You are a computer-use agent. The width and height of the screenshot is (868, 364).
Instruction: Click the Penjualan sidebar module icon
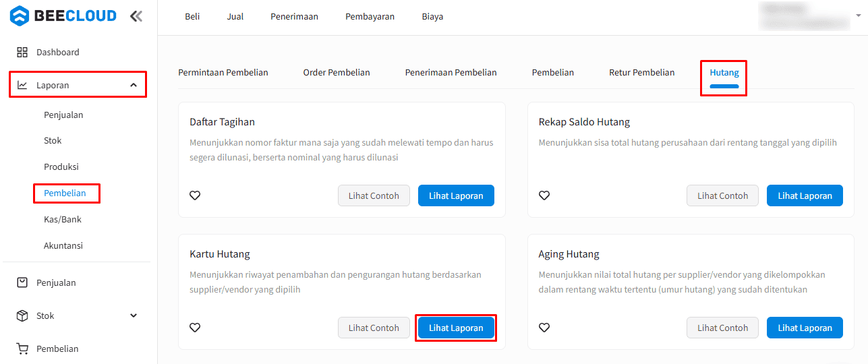click(22, 282)
